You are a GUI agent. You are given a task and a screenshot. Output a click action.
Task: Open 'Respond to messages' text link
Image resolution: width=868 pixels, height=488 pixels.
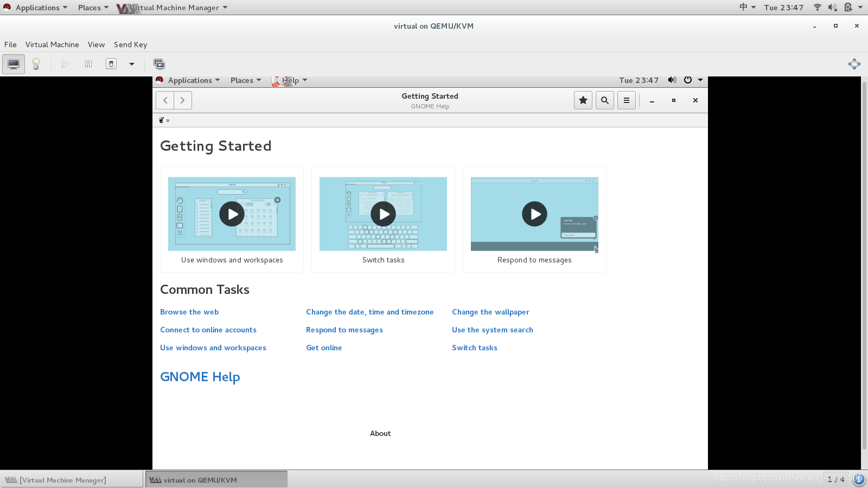pyautogui.click(x=344, y=330)
